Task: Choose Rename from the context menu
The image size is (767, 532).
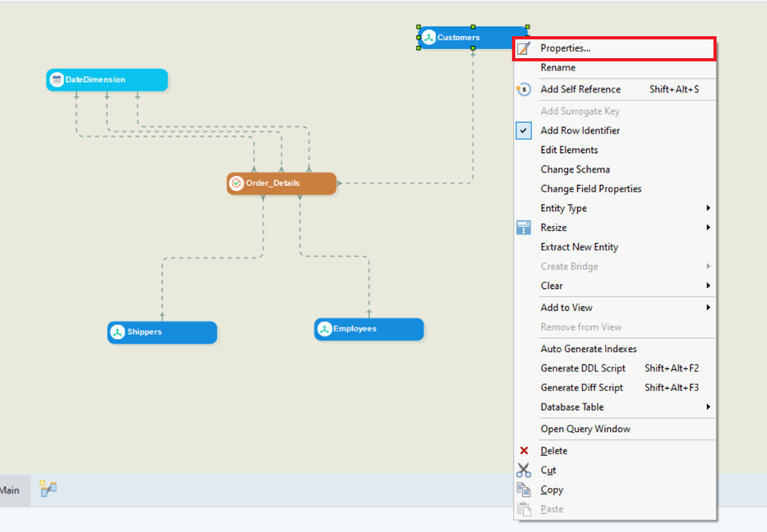Action: pyautogui.click(x=558, y=68)
